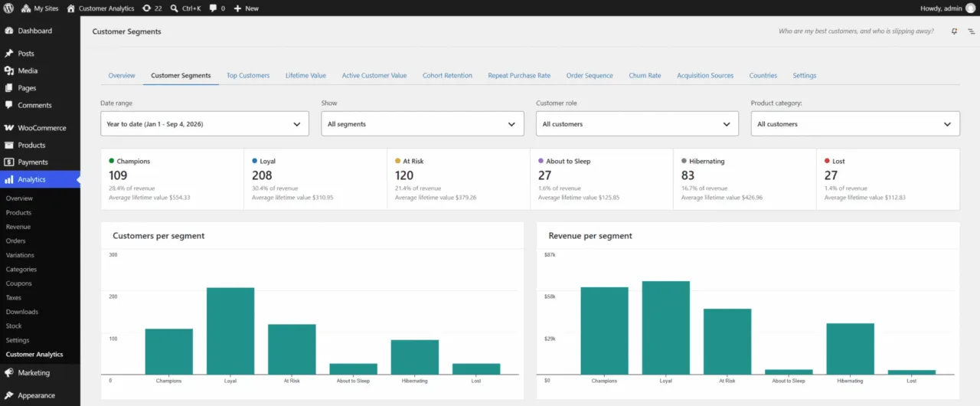The width and height of the screenshot is (980, 406).
Task: Switch to the Active Customer Value tab
Action: tap(374, 75)
